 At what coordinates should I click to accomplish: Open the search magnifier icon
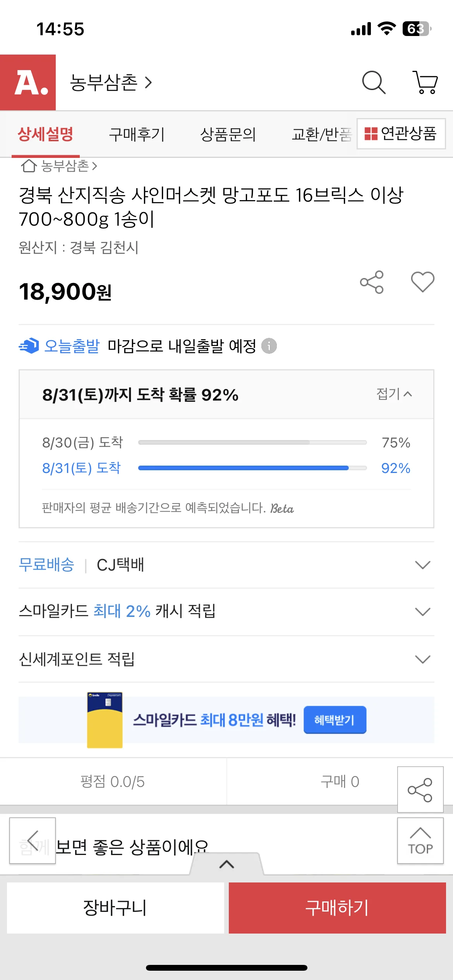coord(374,82)
